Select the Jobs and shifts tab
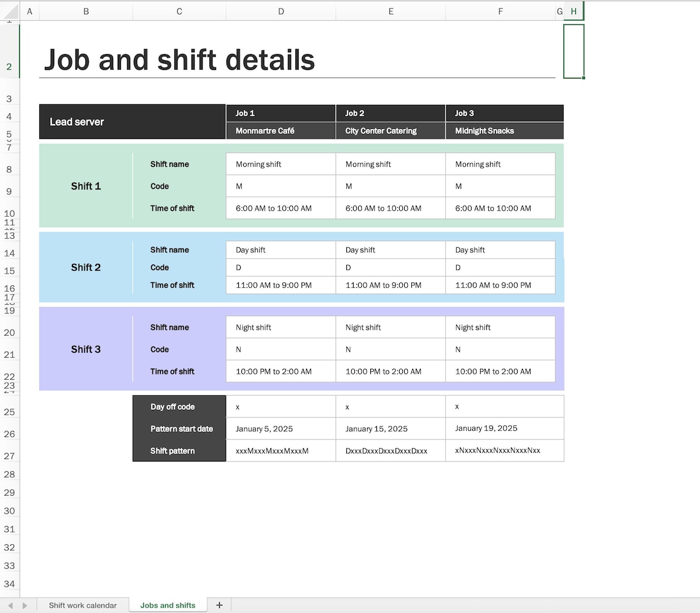Screen dimensions: 700x613 pos(168,605)
